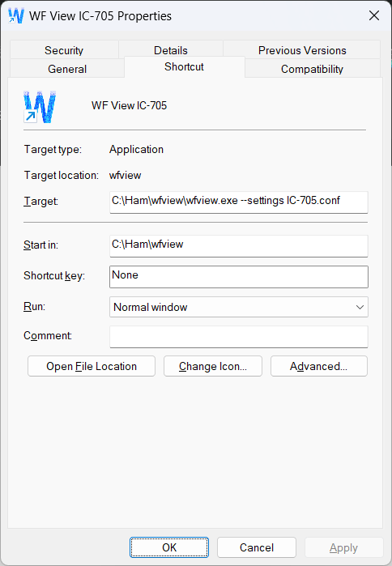Click the 'Target type:' label

[53, 150]
